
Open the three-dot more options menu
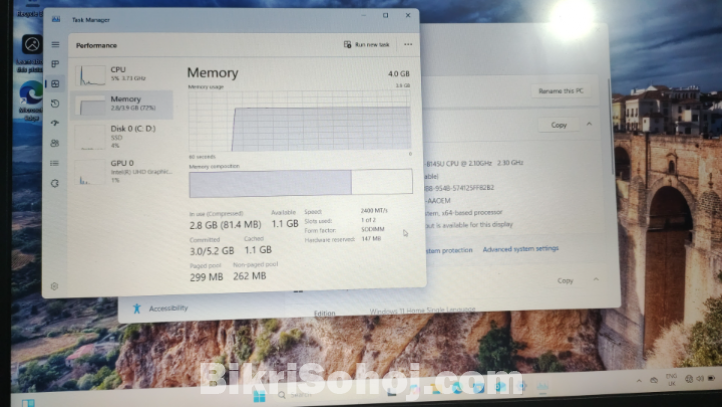408,45
